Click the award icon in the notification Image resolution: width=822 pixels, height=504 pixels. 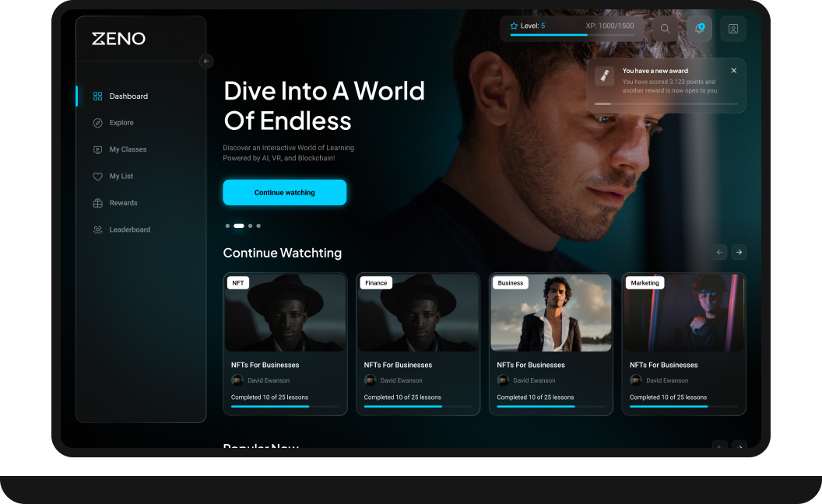point(605,75)
